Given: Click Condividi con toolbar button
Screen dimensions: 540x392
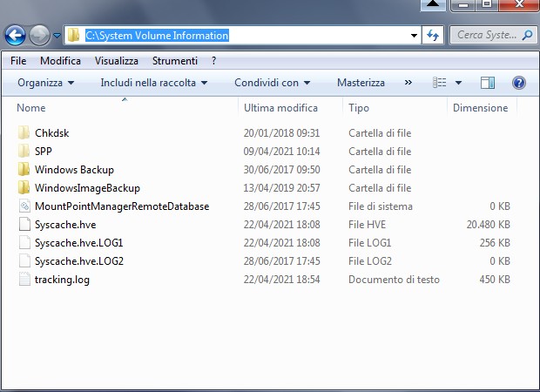Looking at the screenshot, I should (x=273, y=83).
